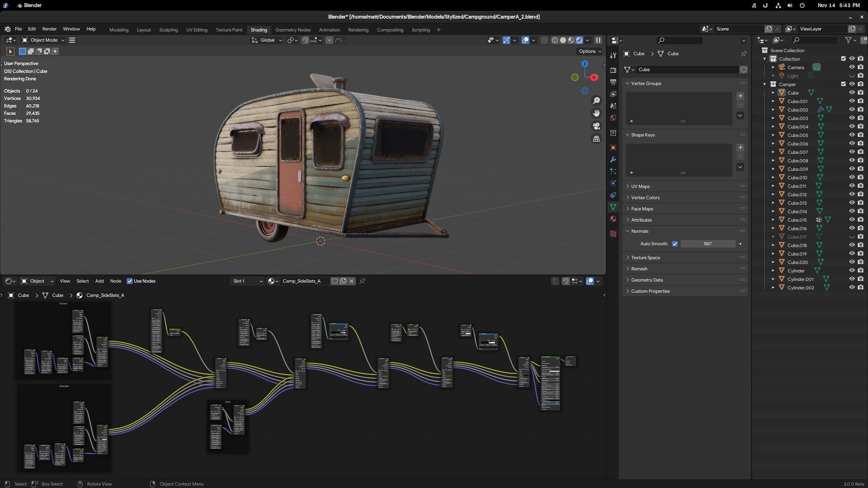Click the mesh data name field Cube
The height and width of the screenshot is (488, 868).
point(688,69)
